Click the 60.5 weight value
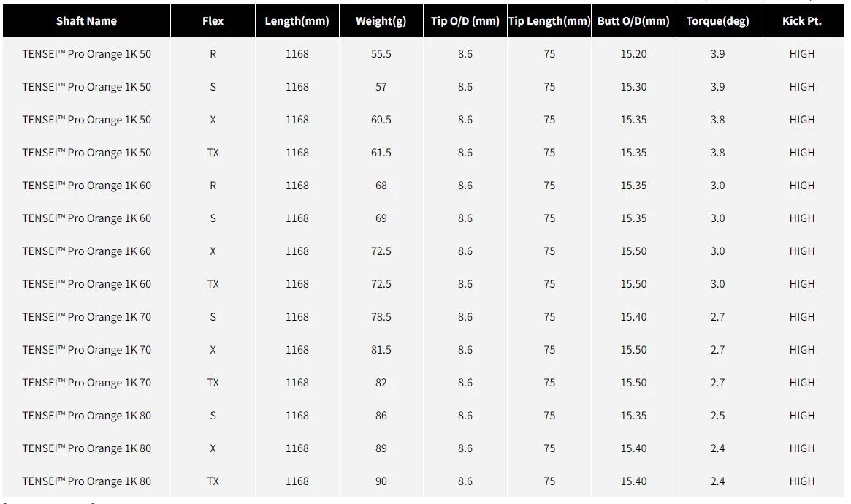Viewport: 851px width, 504px height. pos(381,120)
